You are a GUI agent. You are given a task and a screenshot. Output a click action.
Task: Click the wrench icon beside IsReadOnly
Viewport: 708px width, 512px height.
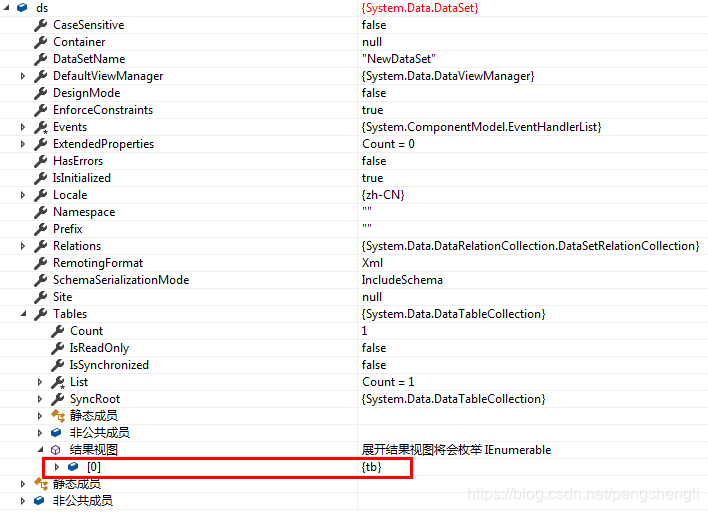click(x=57, y=348)
